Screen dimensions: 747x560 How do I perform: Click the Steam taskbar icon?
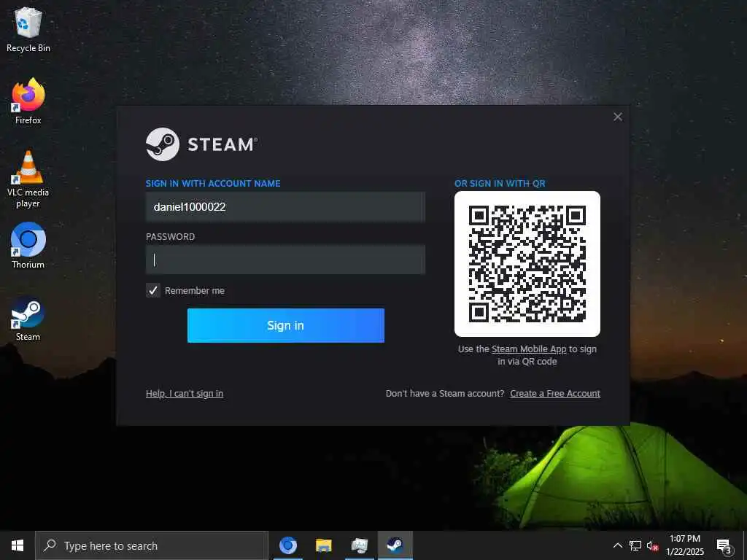(395, 545)
